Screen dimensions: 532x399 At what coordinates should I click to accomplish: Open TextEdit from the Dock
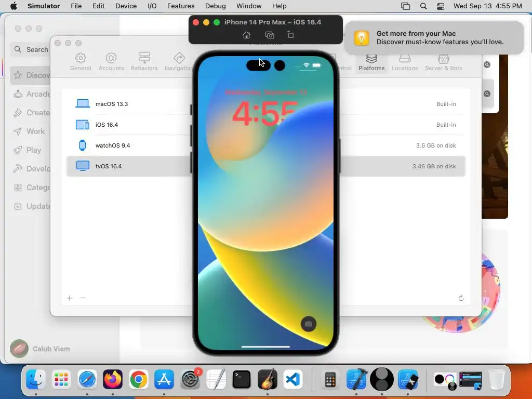click(216, 379)
